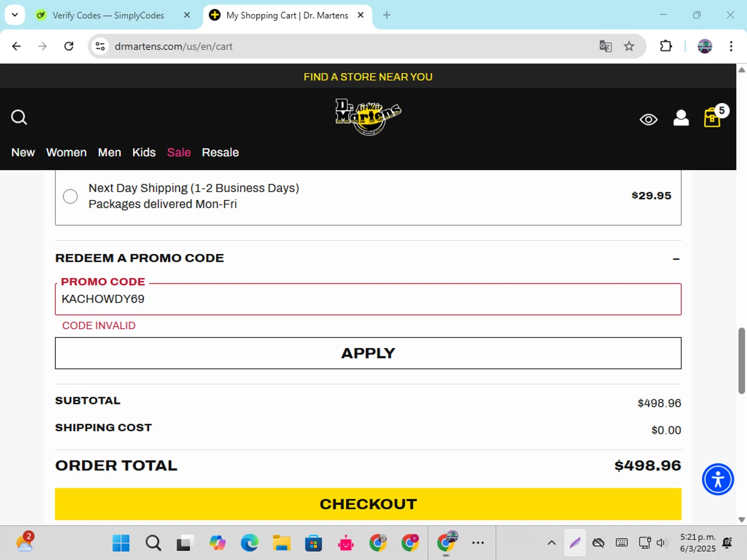Image resolution: width=747 pixels, height=560 pixels.
Task: Open the notifications icon in system tray
Action: click(x=727, y=543)
